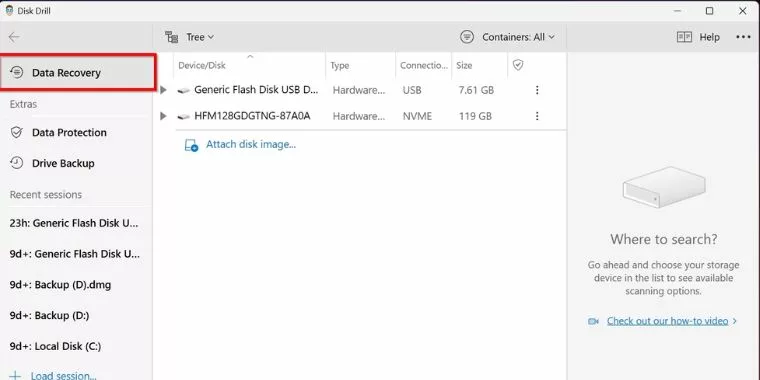
Task: Click the shield protection column header icon
Action: point(518,65)
